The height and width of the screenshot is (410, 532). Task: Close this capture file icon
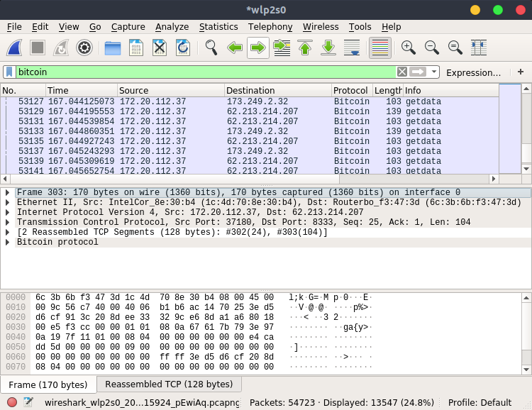click(x=160, y=48)
